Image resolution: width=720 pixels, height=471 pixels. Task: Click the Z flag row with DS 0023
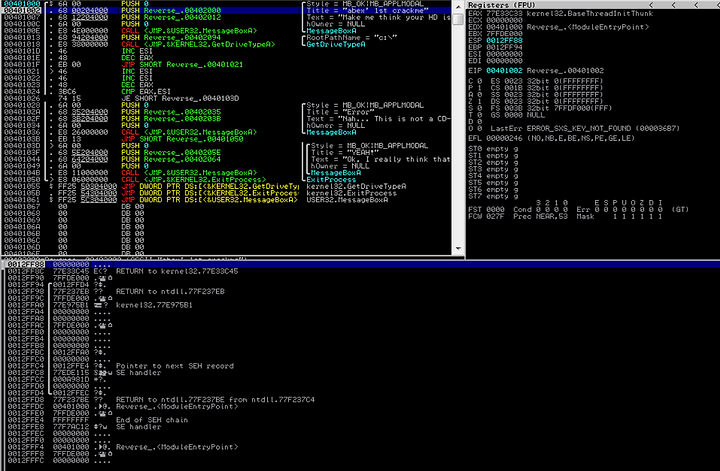(535, 101)
